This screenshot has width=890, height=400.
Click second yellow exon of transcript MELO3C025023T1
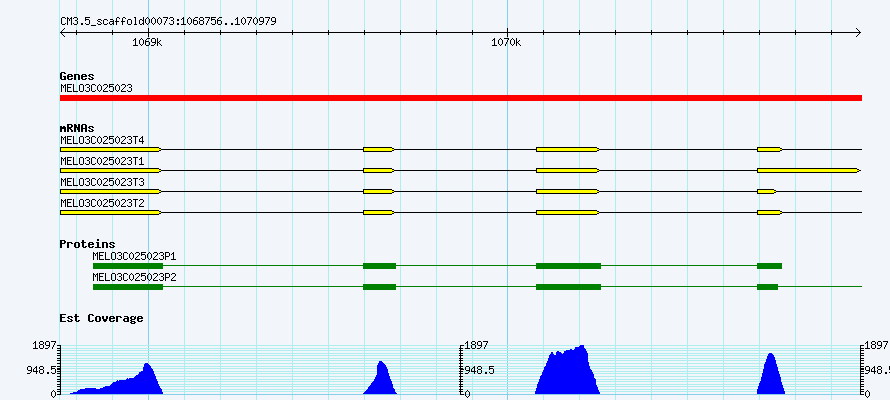coord(379,170)
